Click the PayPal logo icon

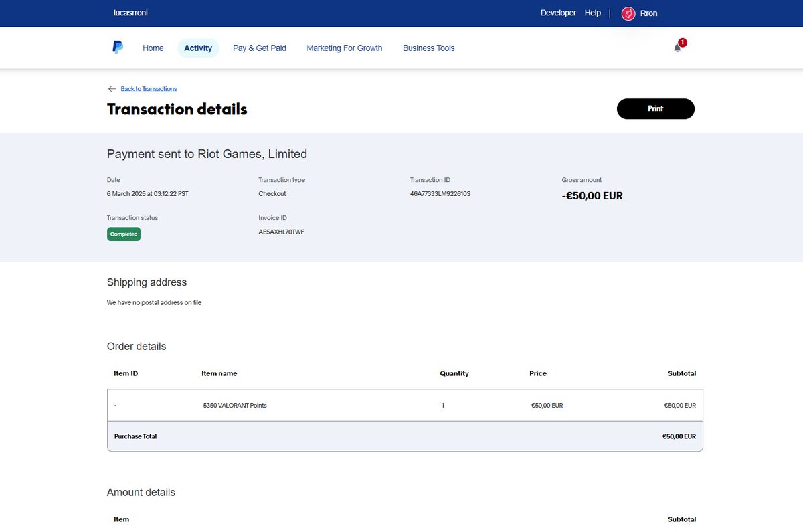pos(117,48)
